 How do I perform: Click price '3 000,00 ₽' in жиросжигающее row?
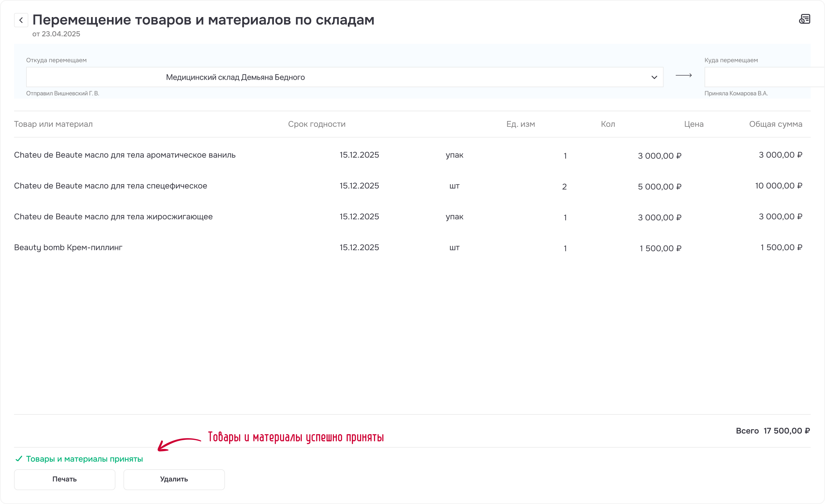tap(660, 217)
